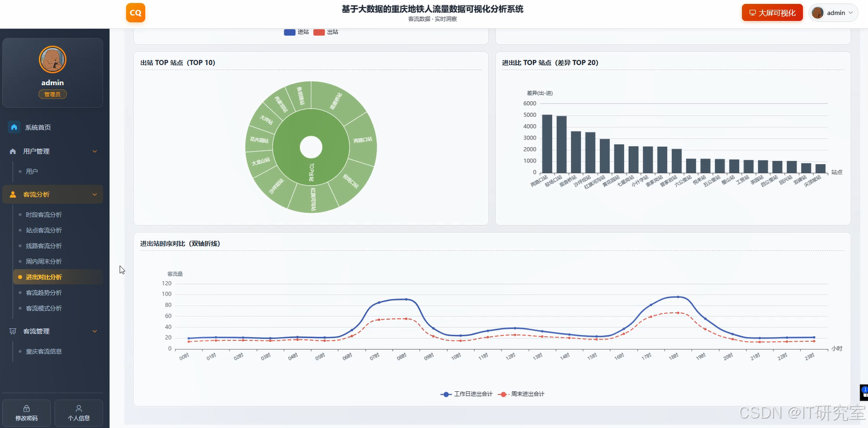The image size is (868, 428).
Task: Select the 较场口站 sunburst segment
Action: pyautogui.click(x=352, y=183)
